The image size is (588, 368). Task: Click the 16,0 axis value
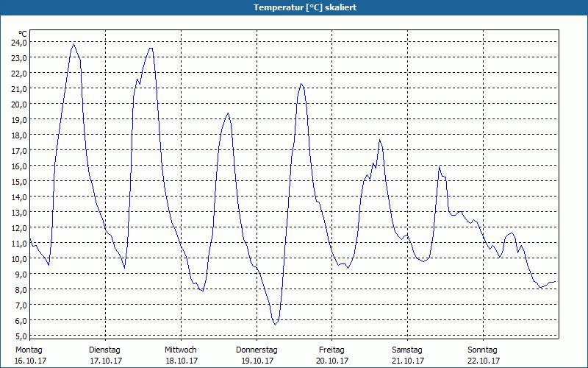pyautogui.click(x=19, y=166)
